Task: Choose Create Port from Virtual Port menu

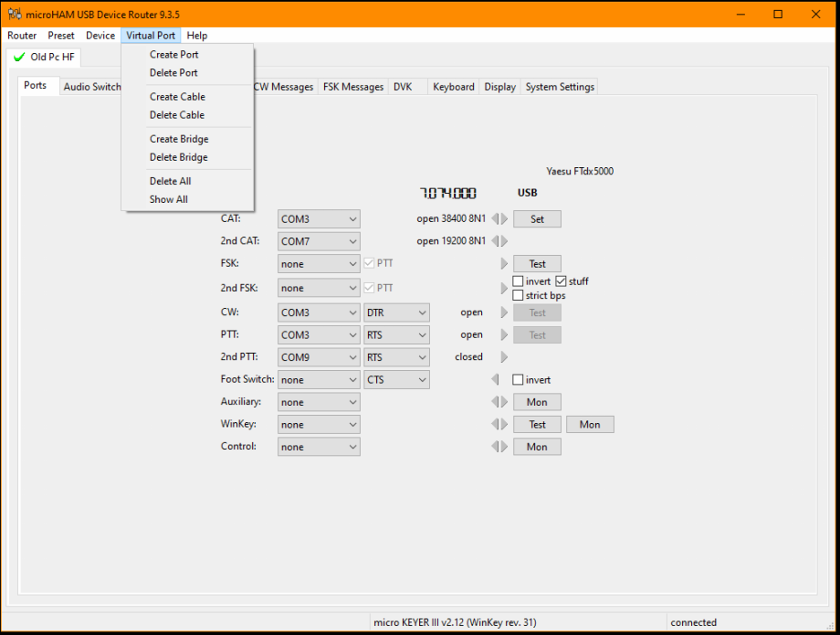Action: pos(173,55)
